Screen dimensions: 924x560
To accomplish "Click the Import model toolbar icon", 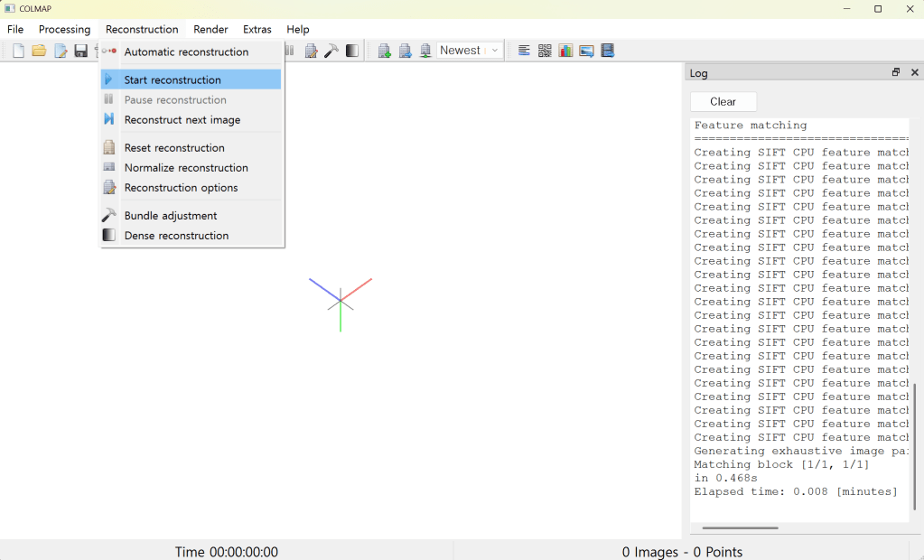I will point(384,51).
